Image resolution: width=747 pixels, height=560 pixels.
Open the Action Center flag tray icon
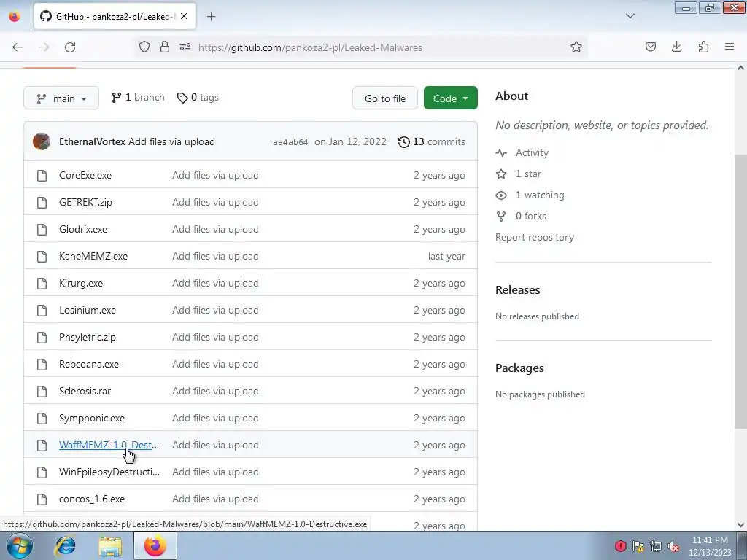click(x=638, y=547)
